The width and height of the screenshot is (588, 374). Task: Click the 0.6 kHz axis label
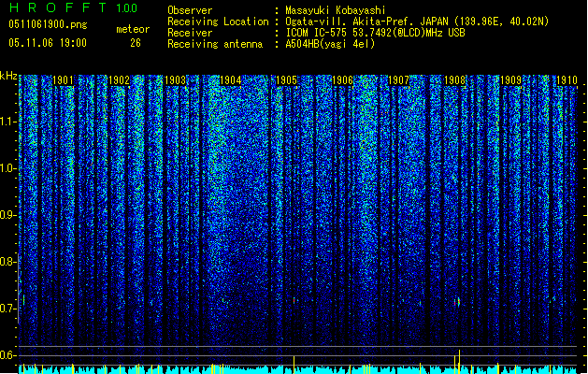7,355
